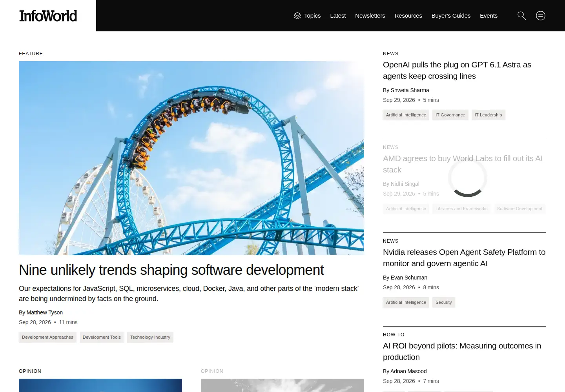Viewport: 565px width, 392px height.
Task: Open OpenAI GPT 6.1 Astra article
Action: pos(457,70)
